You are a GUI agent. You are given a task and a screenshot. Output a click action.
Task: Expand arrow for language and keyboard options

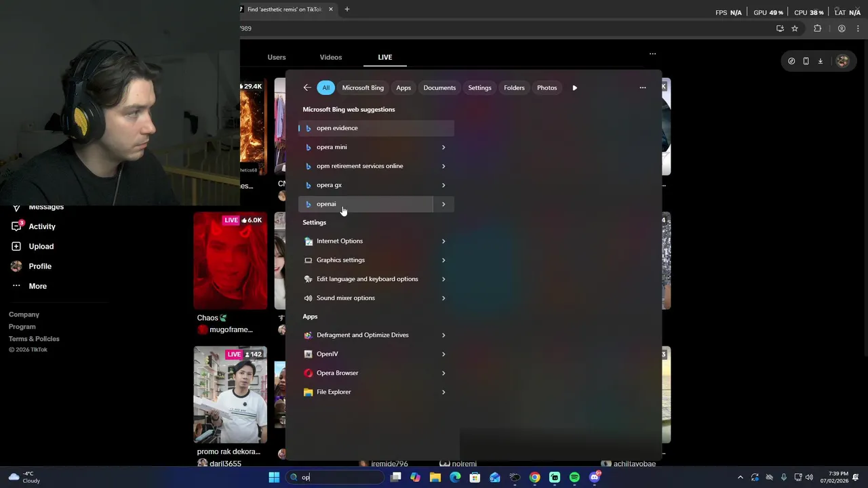point(443,279)
